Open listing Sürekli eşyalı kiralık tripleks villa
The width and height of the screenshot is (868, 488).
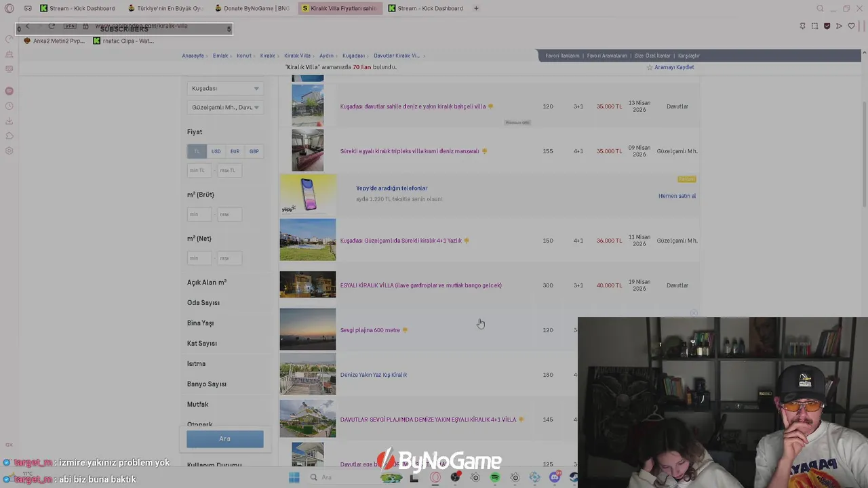point(410,151)
